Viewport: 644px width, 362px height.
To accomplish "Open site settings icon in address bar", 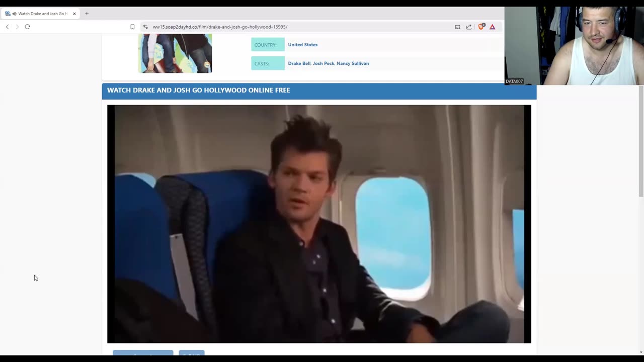I will [x=145, y=27].
